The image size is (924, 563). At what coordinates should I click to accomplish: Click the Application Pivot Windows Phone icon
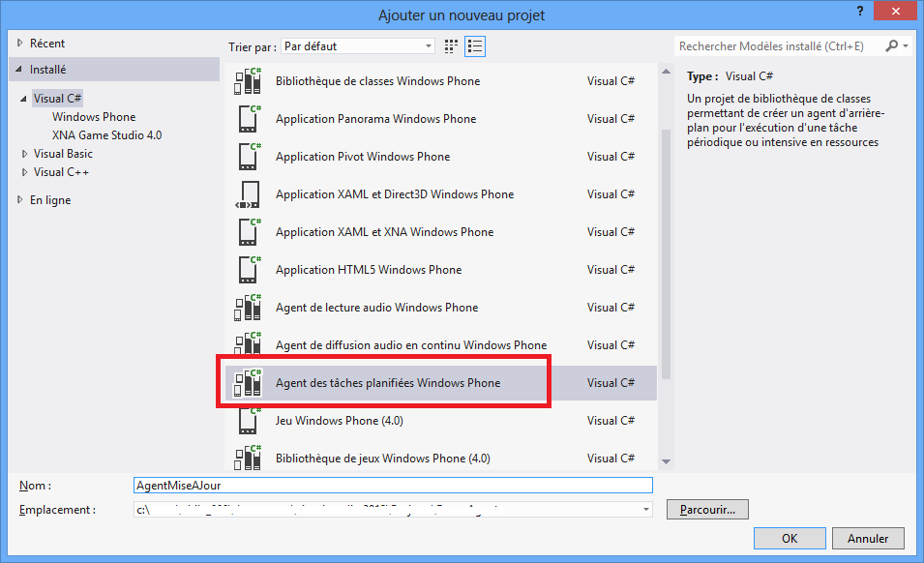click(249, 157)
